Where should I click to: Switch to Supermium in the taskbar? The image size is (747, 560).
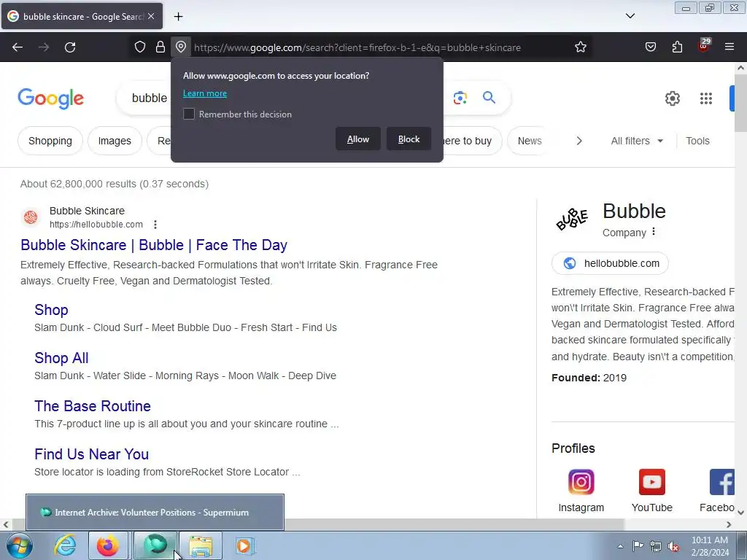point(155,546)
